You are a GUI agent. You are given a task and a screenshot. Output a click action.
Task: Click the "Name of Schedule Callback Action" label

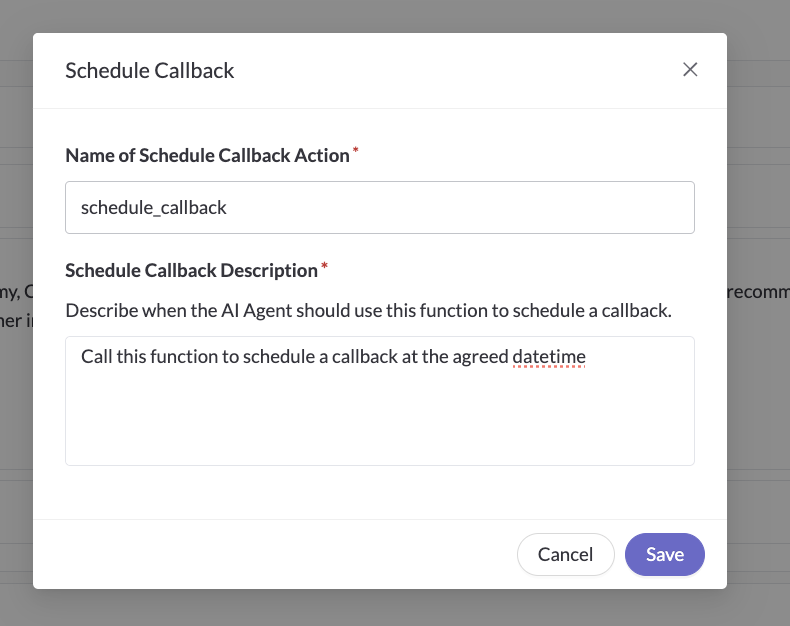point(208,155)
